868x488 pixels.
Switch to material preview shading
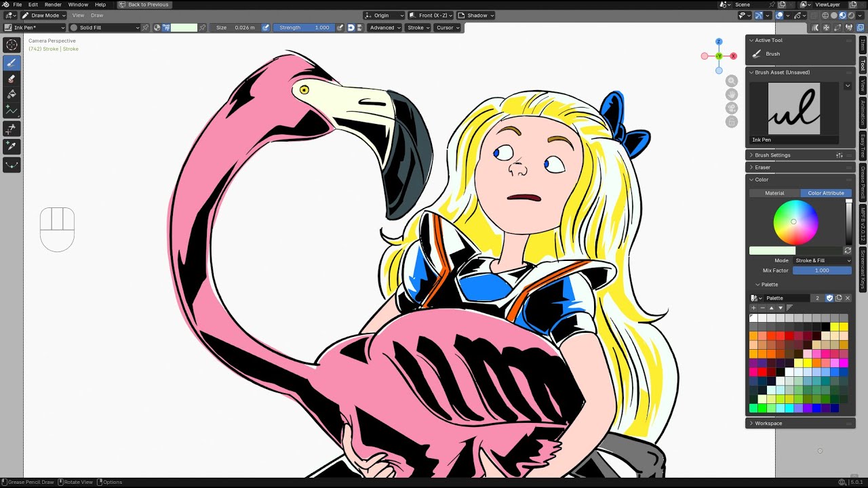[842, 16]
